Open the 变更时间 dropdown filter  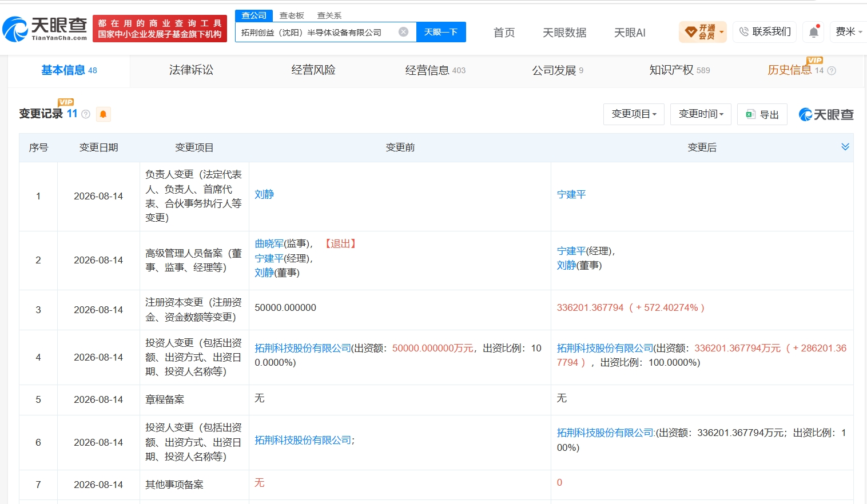click(701, 114)
